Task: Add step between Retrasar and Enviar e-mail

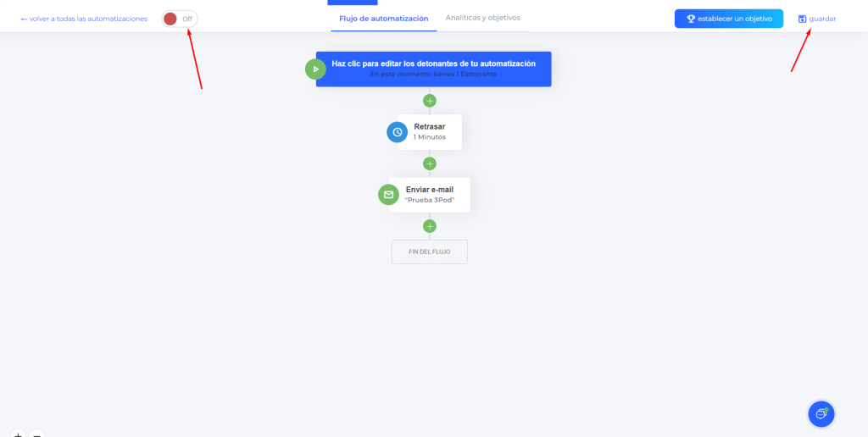Action: click(430, 163)
